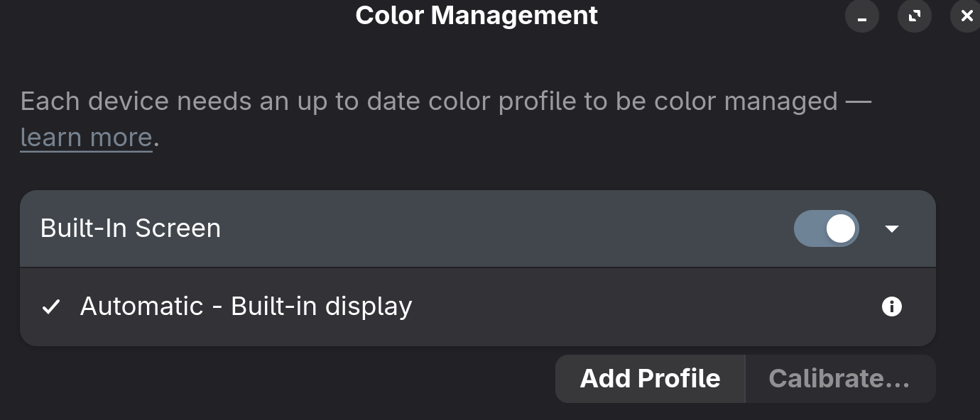Screen dimensions: 980x420
Task: Close the Color Management window
Action: coord(966,16)
